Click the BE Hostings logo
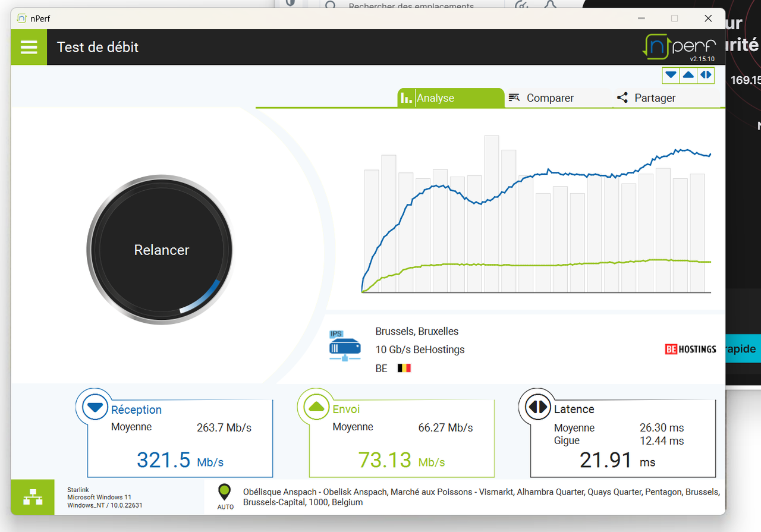761x532 pixels. coord(690,349)
